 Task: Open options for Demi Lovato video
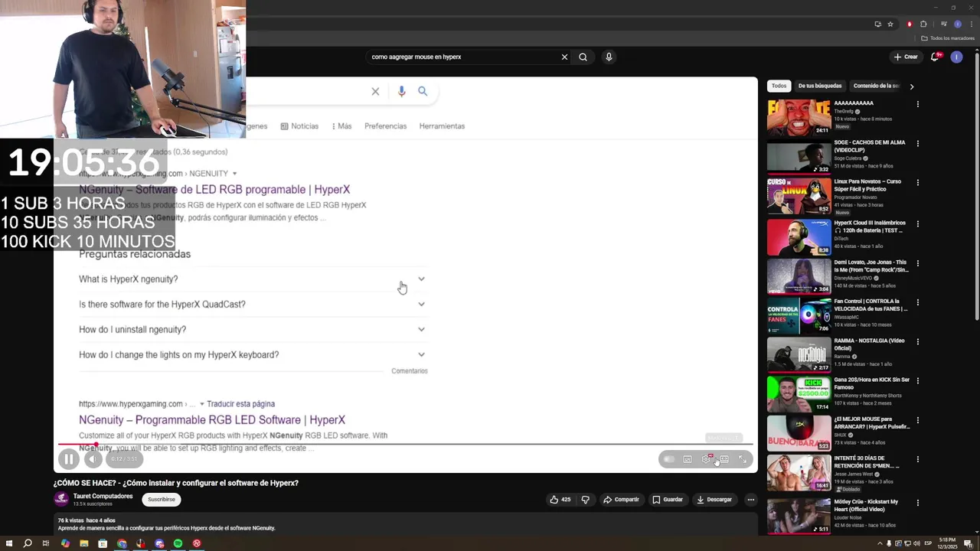(917, 263)
